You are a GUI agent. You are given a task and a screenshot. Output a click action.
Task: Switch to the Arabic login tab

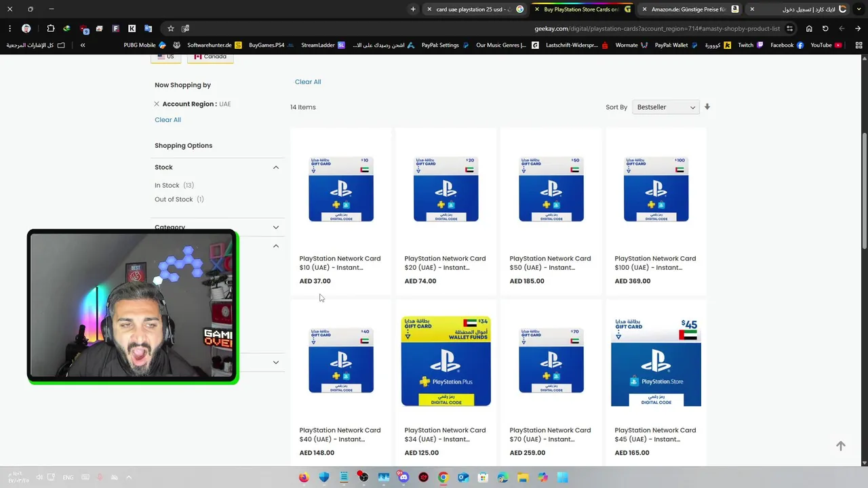797,9
